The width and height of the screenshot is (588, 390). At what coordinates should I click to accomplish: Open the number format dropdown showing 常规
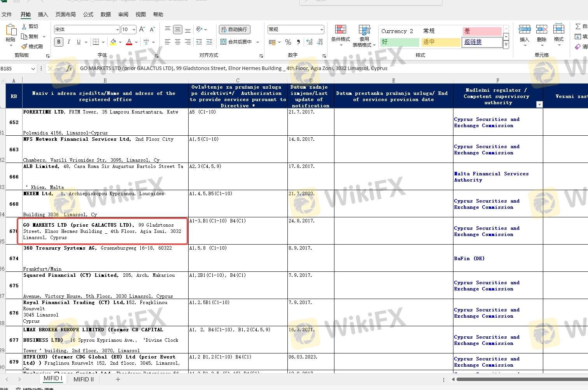click(321, 30)
